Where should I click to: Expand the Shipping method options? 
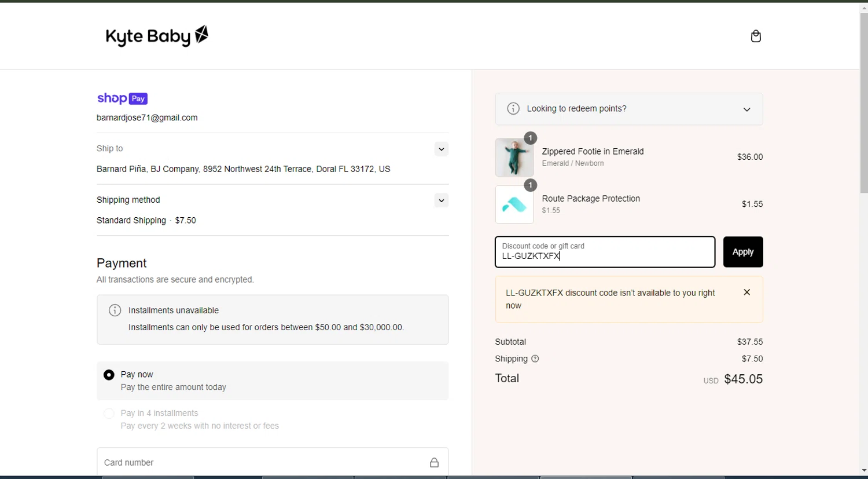442,200
